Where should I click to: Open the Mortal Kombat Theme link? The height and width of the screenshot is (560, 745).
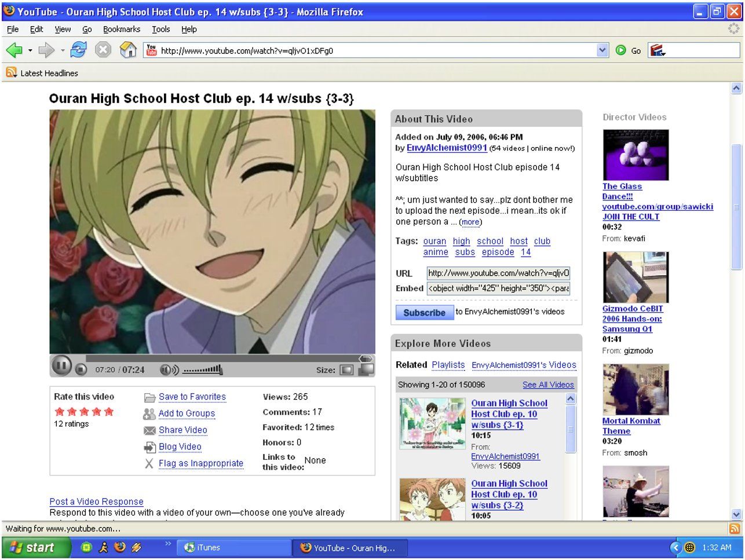(x=631, y=426)
